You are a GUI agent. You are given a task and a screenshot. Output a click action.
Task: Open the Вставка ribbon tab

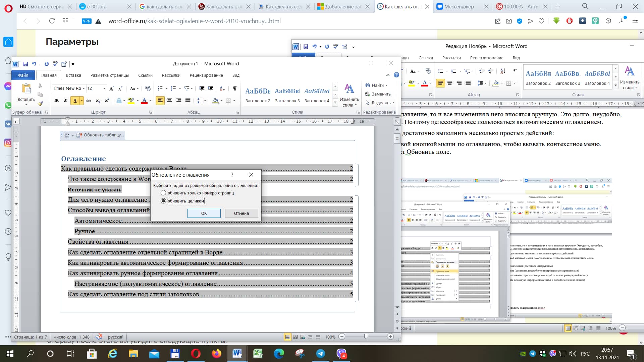pyautogui.click(x=73, y=75)
